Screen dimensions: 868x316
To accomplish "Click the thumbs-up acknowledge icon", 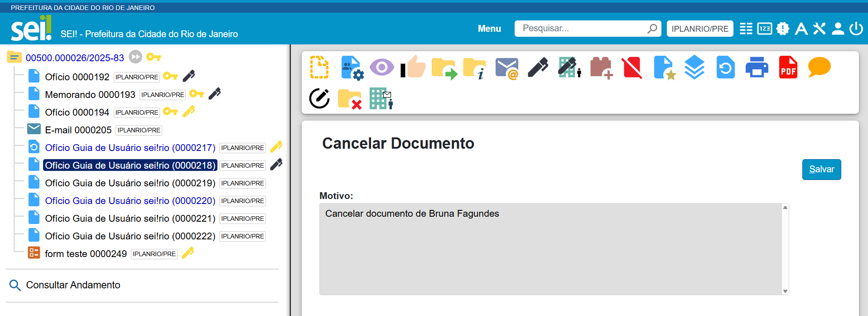I will click(x=413, y=68).
